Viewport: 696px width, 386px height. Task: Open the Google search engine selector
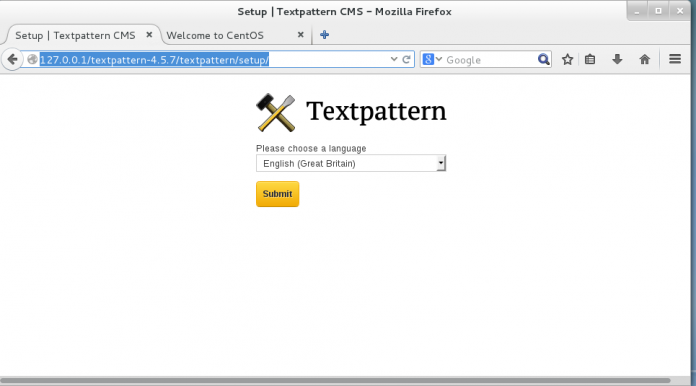(x=432, y=59)
